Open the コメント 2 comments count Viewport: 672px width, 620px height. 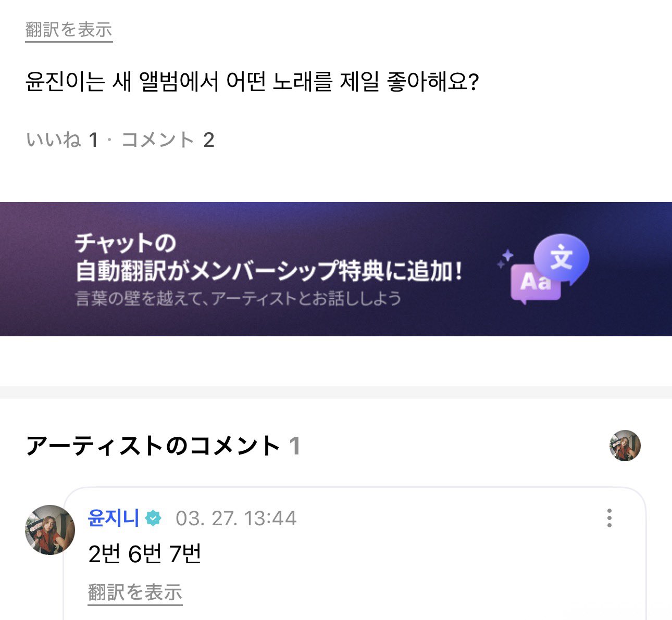(168, 140)
